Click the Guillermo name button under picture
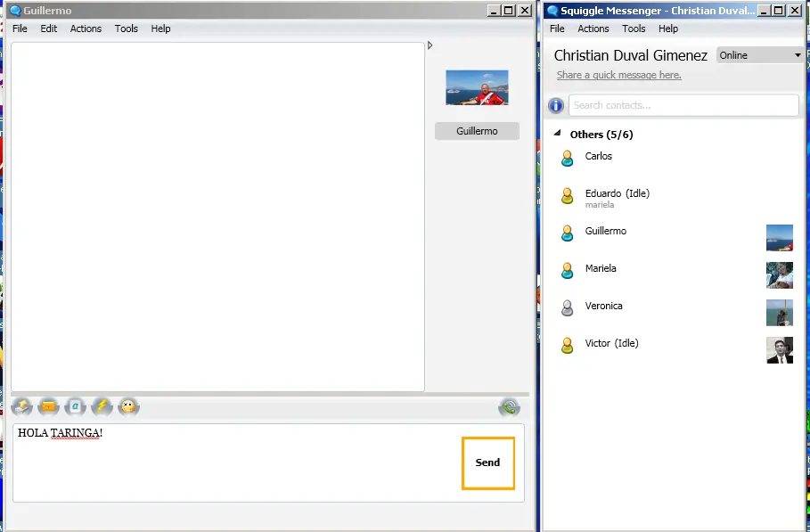The height and width of the screenshot is (532, 810). point(477,131)
